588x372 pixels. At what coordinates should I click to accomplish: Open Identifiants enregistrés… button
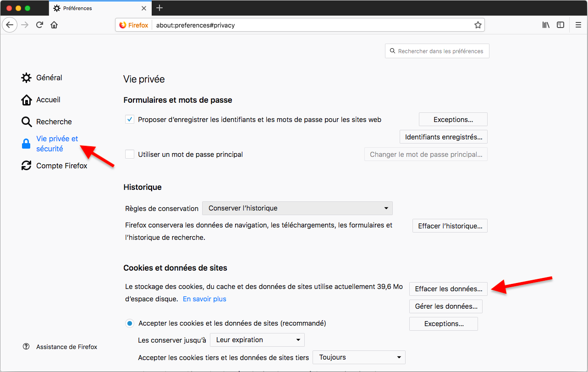coord(444,137)
